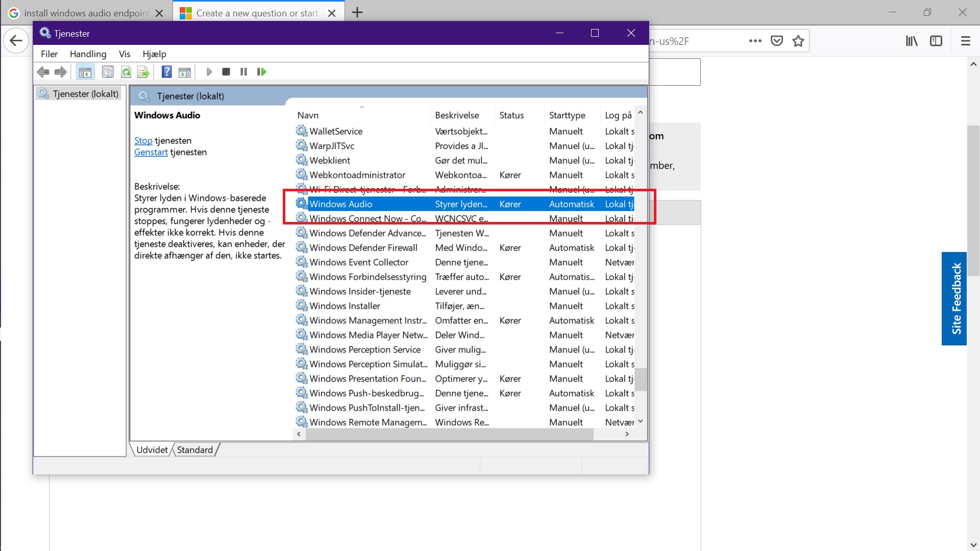The image size is (980, 551).
Task: Open Properties via the toolbar icon
Action: pos(108,72)
